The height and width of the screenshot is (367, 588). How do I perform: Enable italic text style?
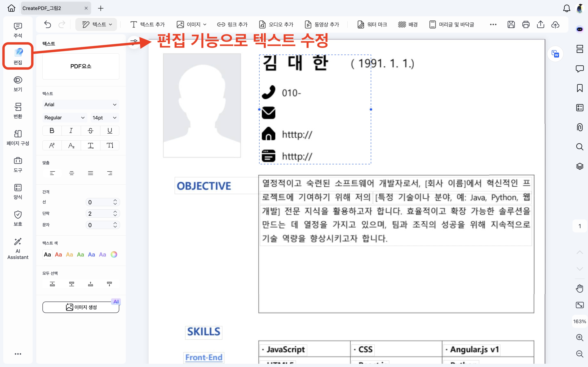click(71, 130)
